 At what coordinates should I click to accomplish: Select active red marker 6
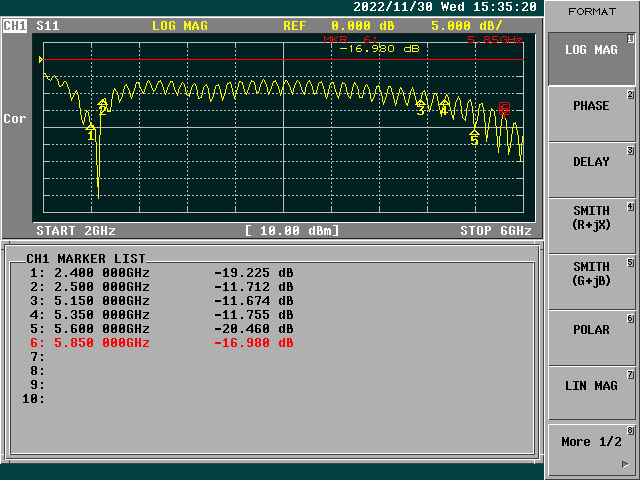coord(504,109)
